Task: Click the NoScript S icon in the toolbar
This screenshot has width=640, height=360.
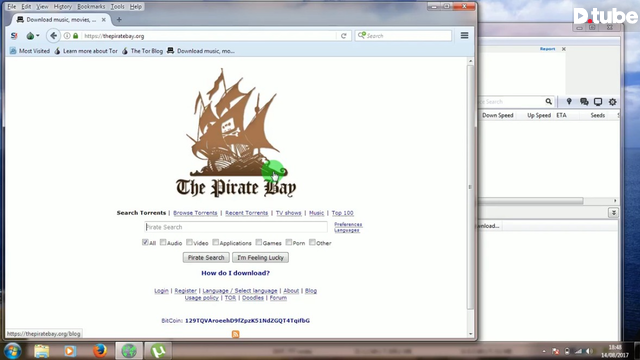Action: [14, 36]
